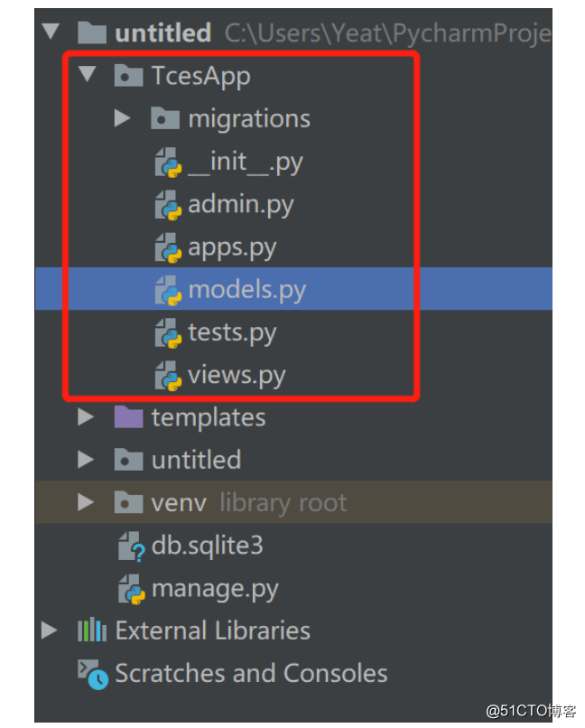Select the models.py Python file icon
585x728 pixels.
168,289
